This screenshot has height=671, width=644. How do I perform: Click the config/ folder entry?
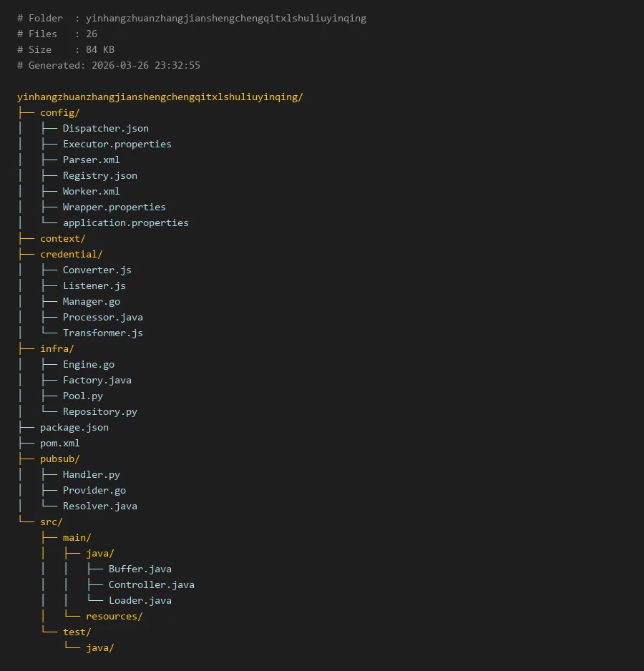click(x=59, y=112)
